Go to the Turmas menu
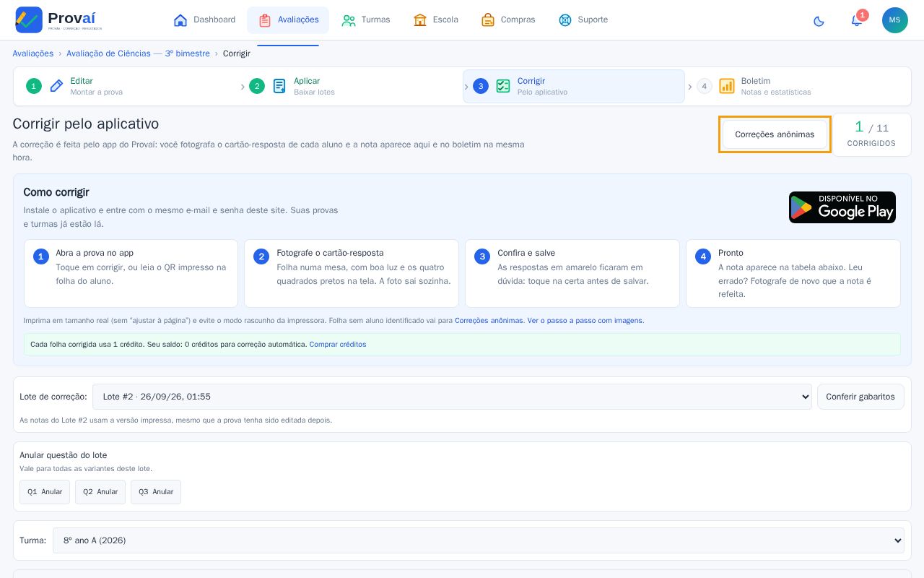Viewport: 924px width, 578px height. click(x=366, y=20)
